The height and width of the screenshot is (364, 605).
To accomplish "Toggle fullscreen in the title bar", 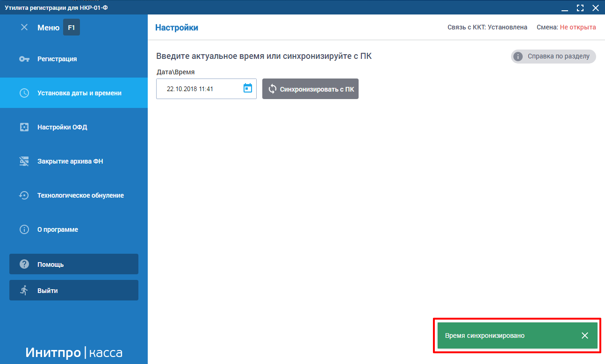I will (580, 7).
